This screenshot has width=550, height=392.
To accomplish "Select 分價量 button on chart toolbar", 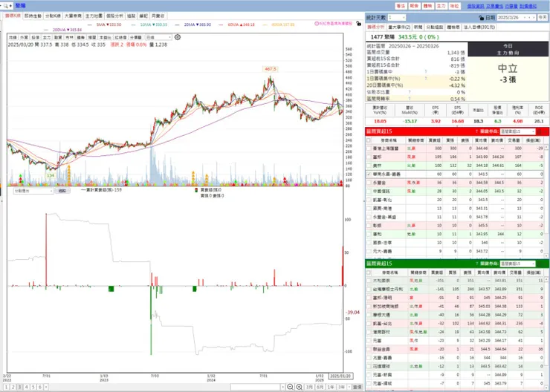I will [136, 37].
